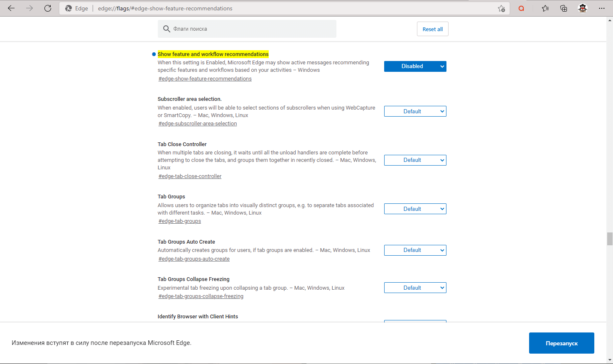Open the Tab Close Controller dropdown
This screenshot has width=613, height=364.
click(415, 160)
